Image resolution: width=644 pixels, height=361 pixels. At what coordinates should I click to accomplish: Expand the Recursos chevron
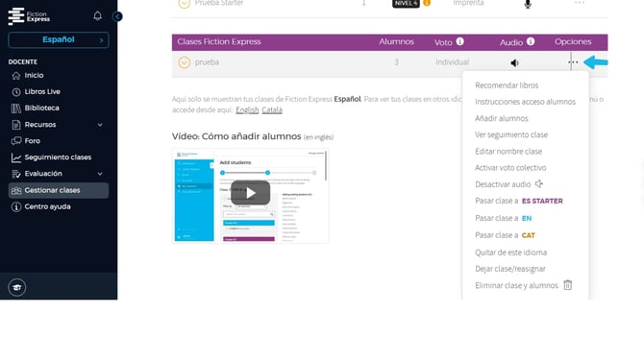100,125
